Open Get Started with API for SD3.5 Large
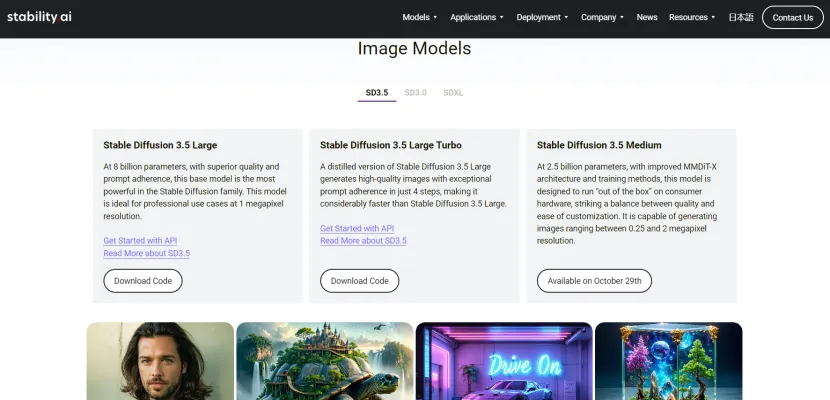Image resolution: width=830 pixels, height=400 pixels. (x=140, y=241)
